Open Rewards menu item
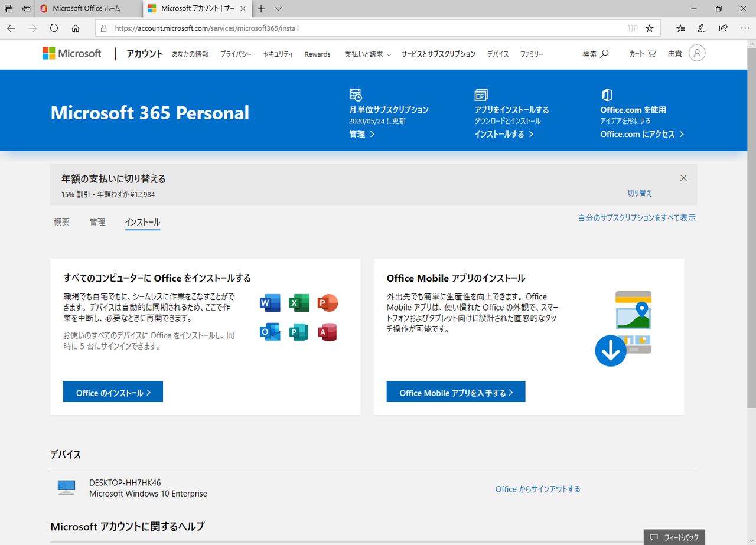 point(318,54)
